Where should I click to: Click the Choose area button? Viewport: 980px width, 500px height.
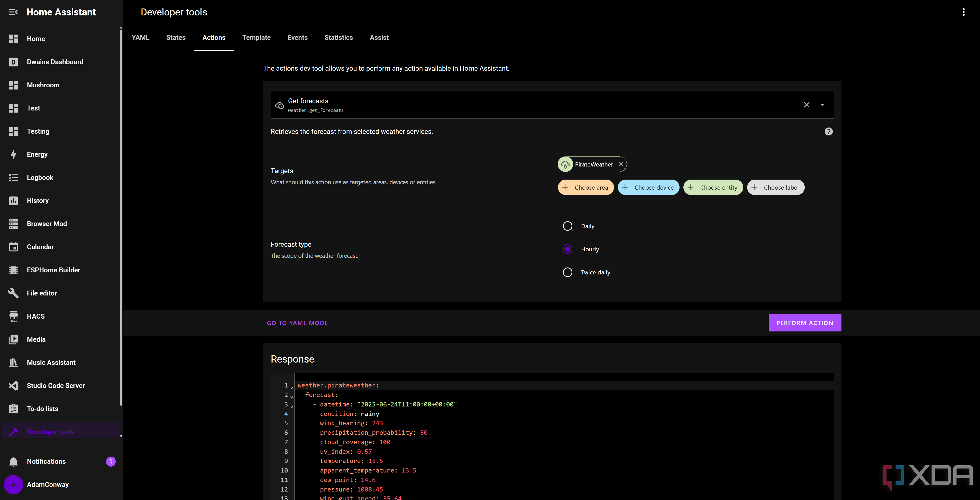585,188
